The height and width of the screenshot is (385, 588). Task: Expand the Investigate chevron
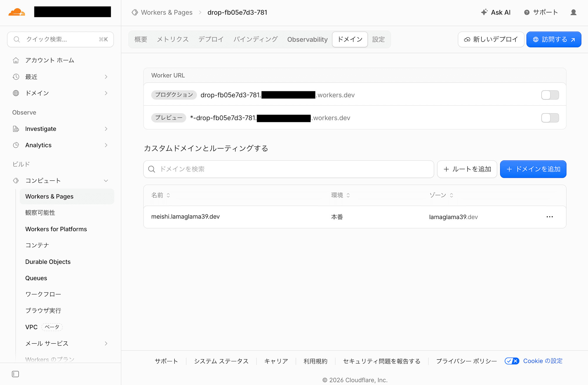pos(106,129)
